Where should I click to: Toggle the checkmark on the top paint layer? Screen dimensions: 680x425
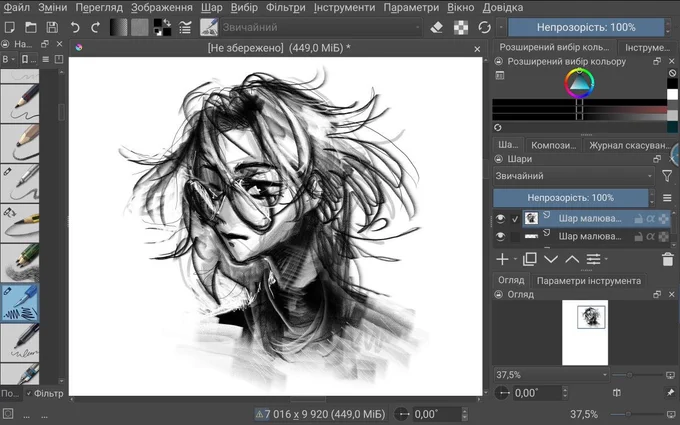pyautogui.click(x=515, y=219)
